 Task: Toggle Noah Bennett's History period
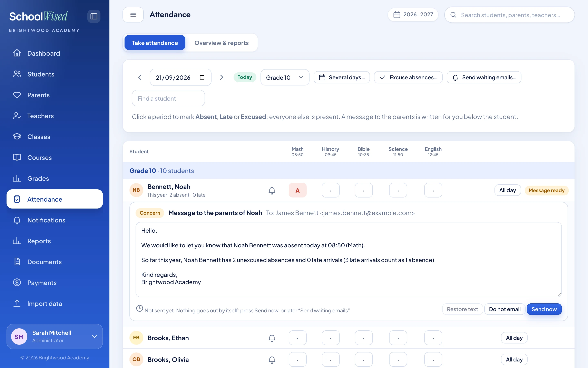331,190
